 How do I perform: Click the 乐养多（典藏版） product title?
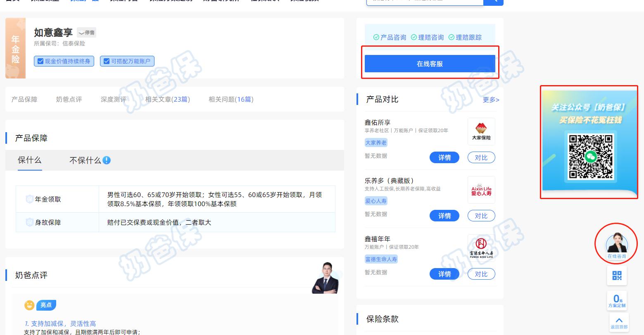(x=389, y=181)
